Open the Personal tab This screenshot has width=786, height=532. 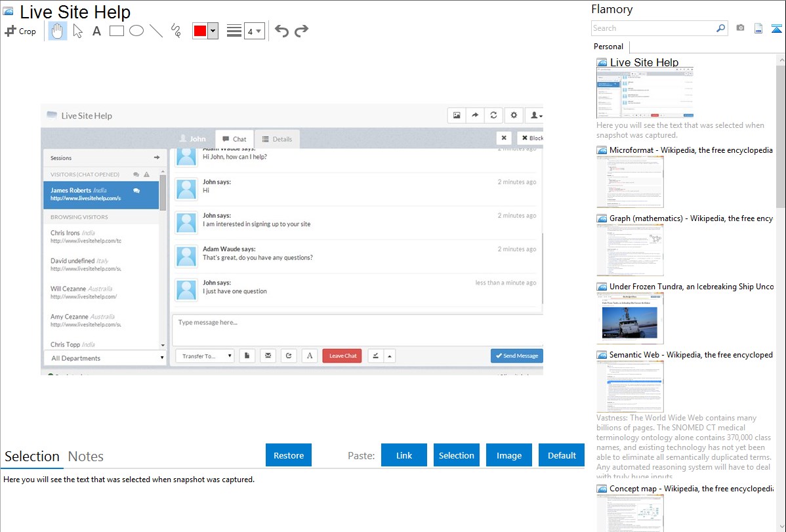click(609, 47)
